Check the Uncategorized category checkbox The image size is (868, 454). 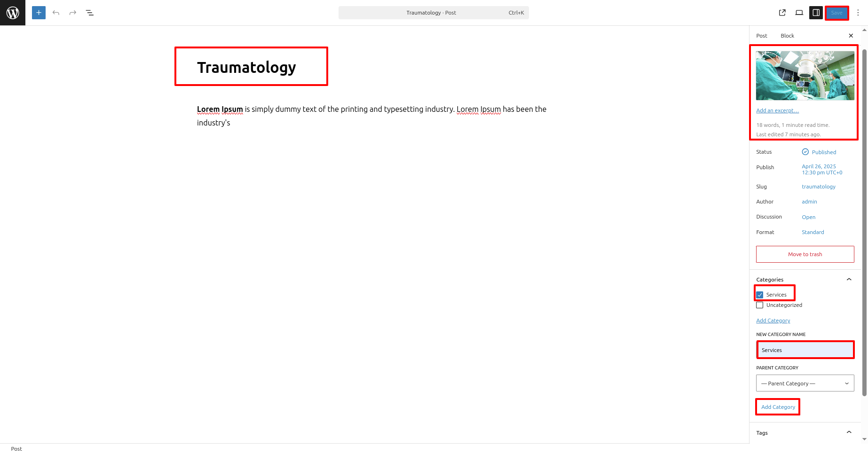coord(760,305)
